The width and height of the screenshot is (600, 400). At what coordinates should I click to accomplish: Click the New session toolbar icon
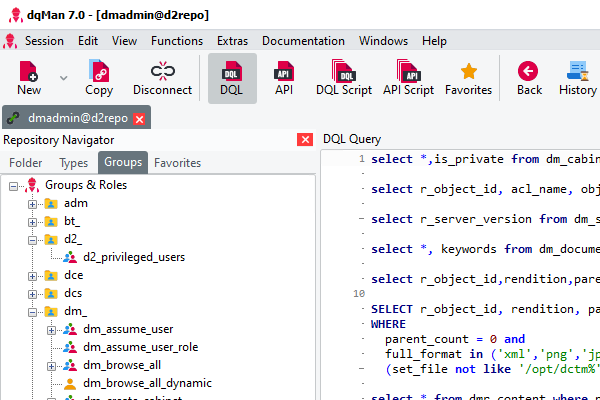pos(29,72)
